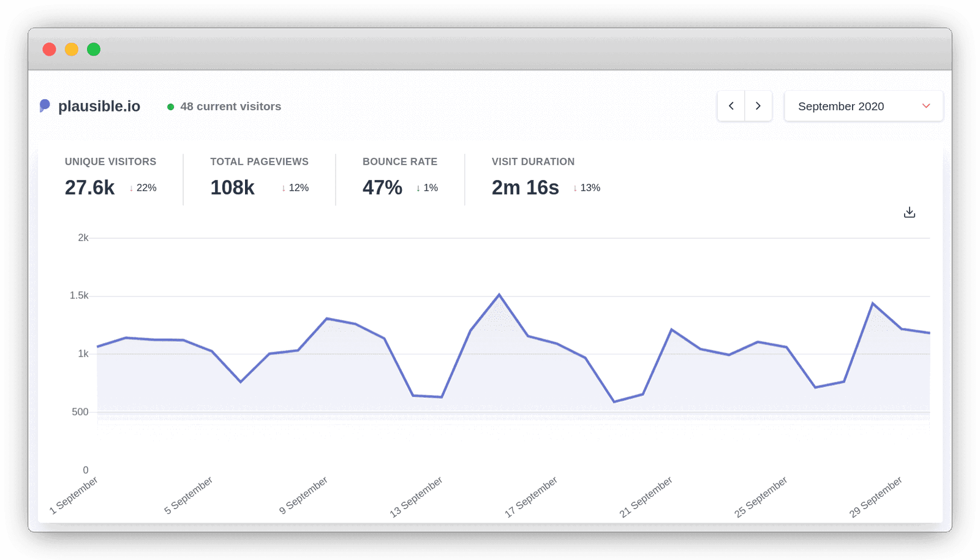Advance to the next month period

coord(758,106)
